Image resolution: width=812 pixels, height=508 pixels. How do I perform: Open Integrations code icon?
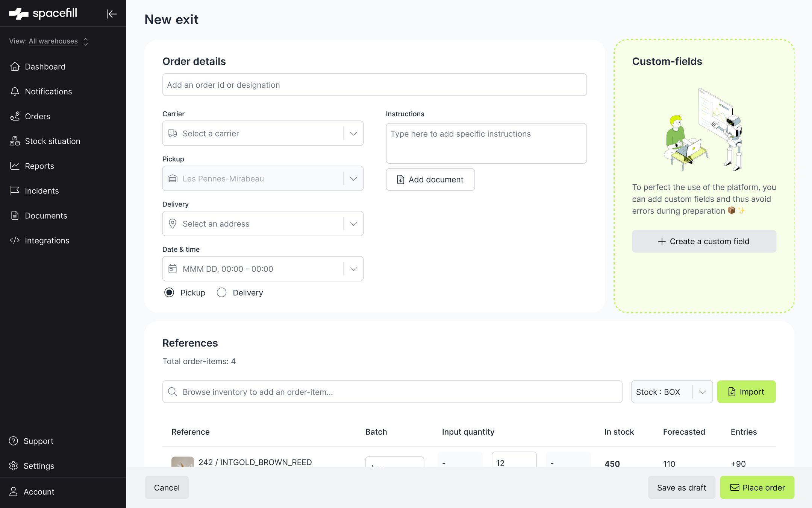15,240
